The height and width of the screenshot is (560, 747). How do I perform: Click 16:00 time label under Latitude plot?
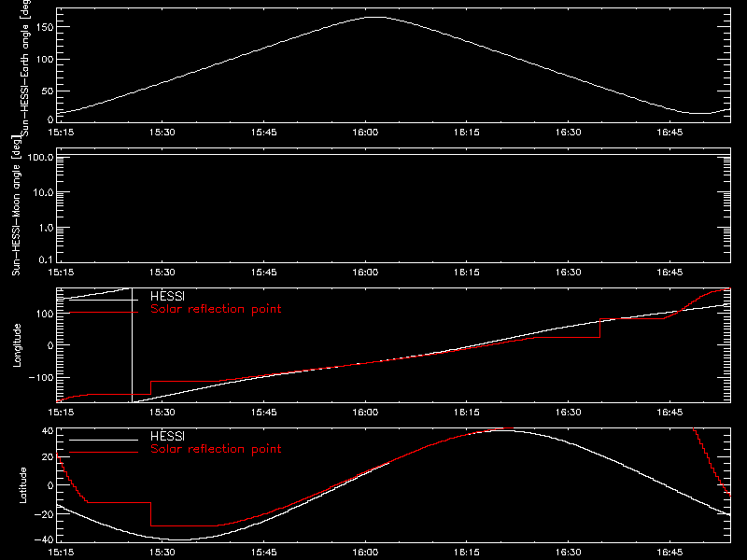tap(365, 553)
